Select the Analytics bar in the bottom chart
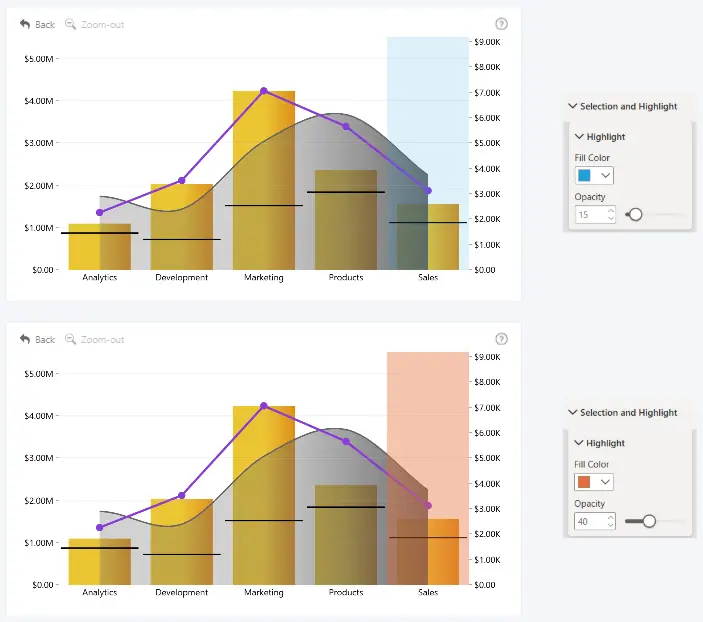The height and width of the screenshot is (622, 703). pos(100,562)
